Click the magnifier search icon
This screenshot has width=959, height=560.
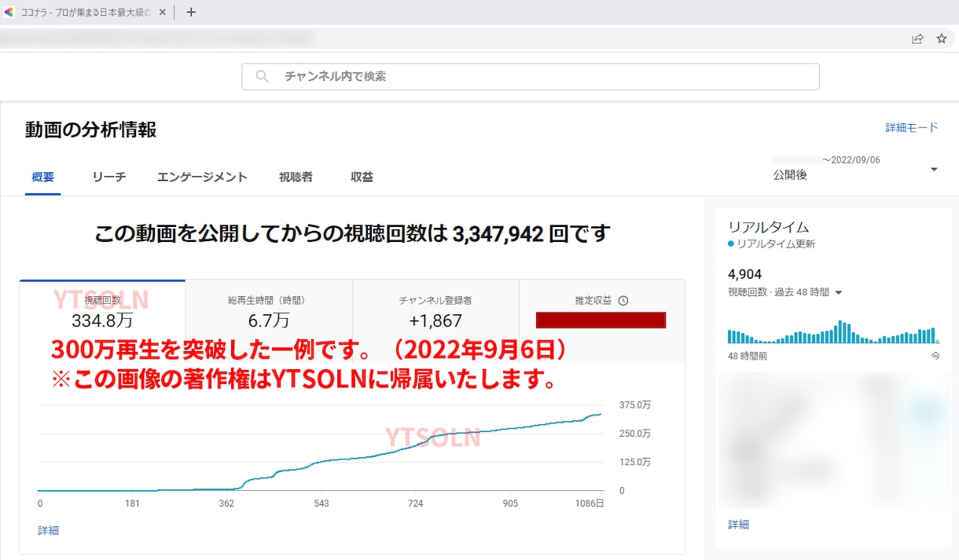[x=263, y=76]
